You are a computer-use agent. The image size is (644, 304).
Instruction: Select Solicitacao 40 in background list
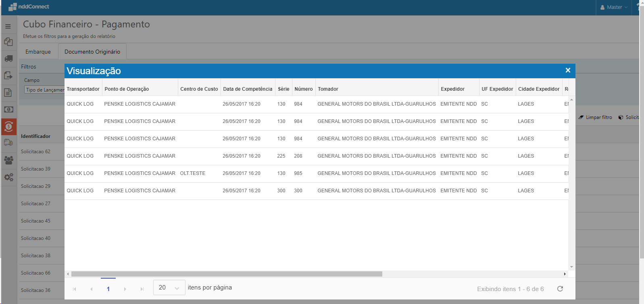pos(35,238)
